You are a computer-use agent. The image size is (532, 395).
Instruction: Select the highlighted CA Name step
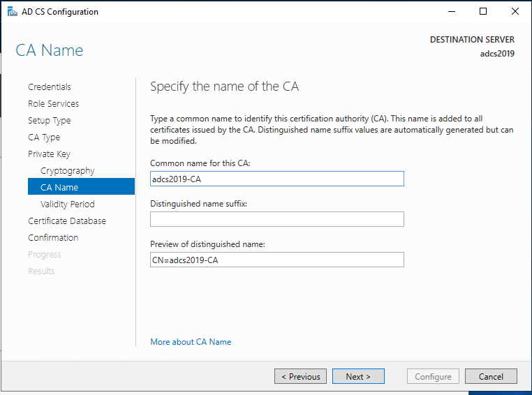point(59,188)
